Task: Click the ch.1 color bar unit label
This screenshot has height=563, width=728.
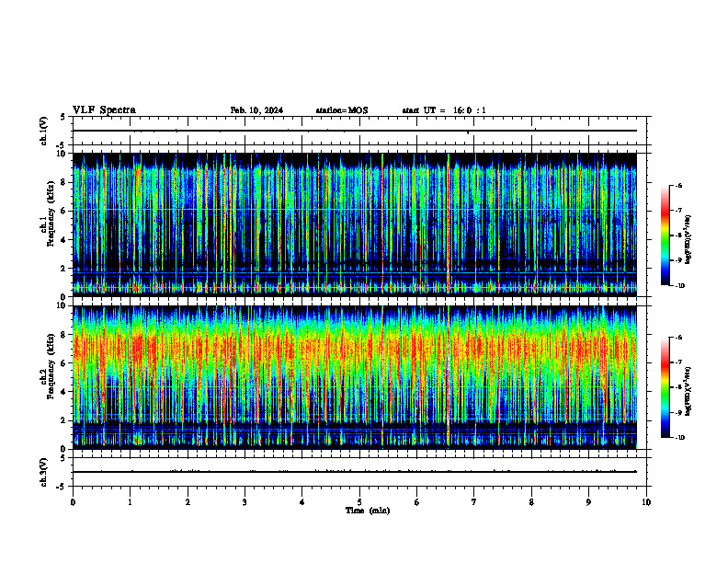Action: [688, 240]
